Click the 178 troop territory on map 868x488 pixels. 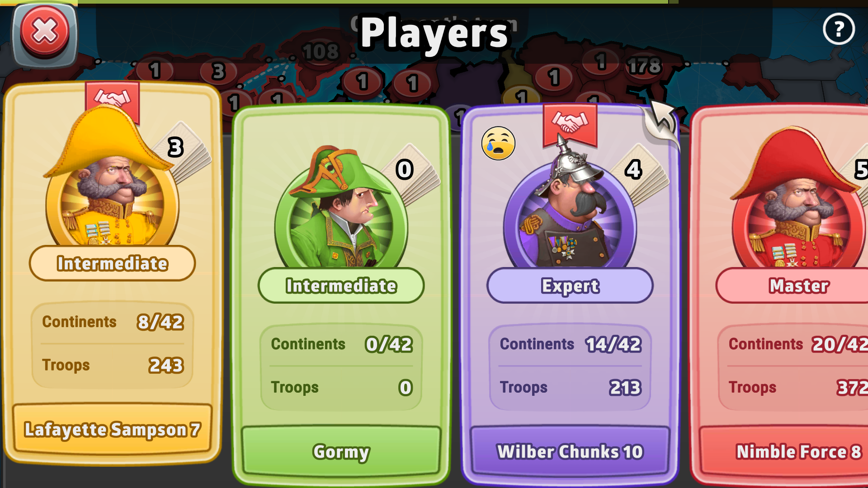(x=645, y=67)
